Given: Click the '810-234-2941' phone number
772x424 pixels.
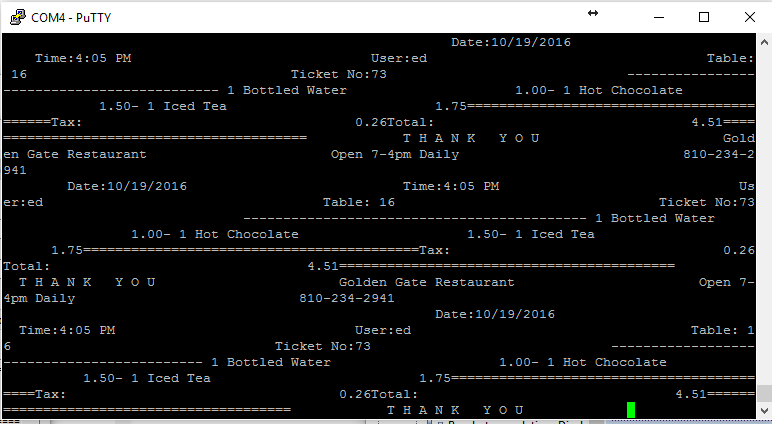Looking at the screenshot, I should tap(347, 298).
